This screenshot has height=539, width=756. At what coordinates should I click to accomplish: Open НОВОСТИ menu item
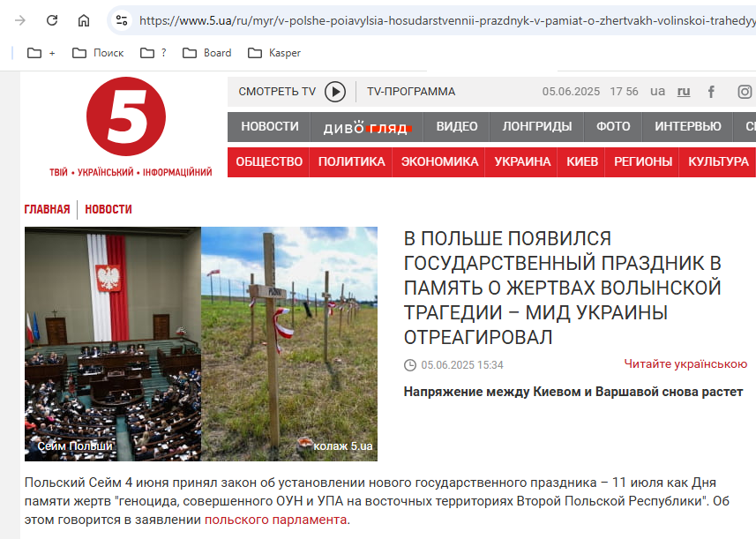point(270,127)
